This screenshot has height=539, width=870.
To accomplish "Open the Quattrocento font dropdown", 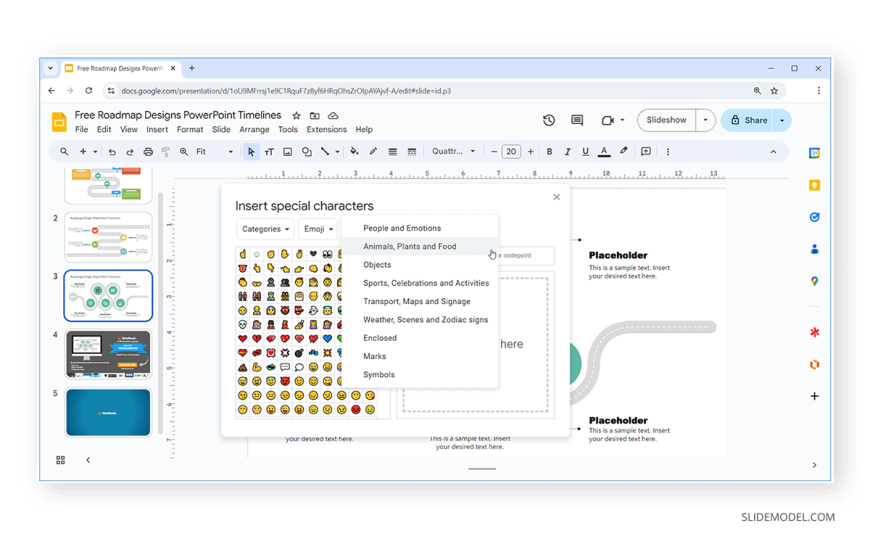I will tap(453, 151).
